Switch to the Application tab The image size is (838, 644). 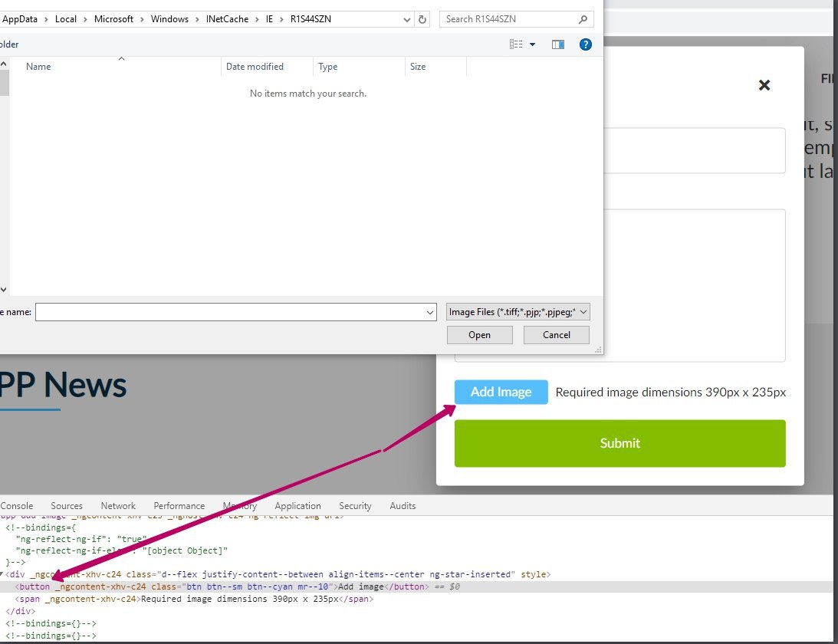pos(297,505)
